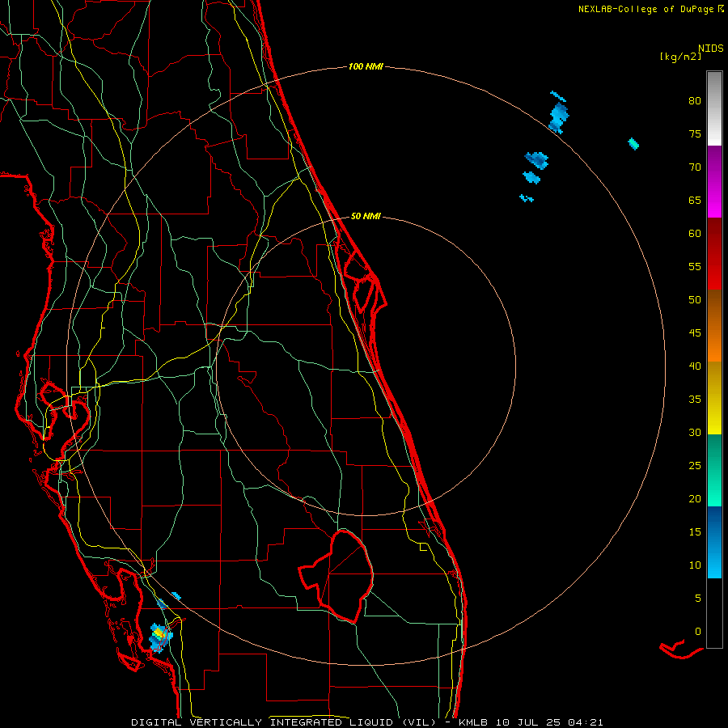Click the 100 NMI range ring label

(366, 67)
